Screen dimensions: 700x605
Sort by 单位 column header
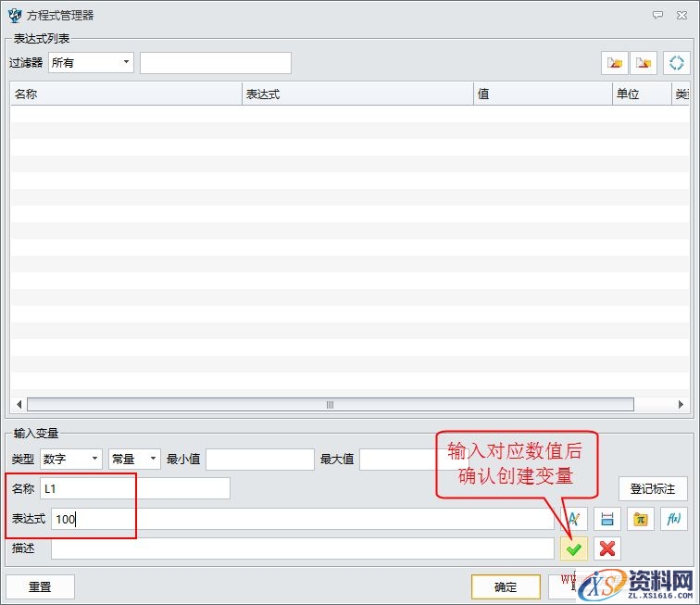pyautogui.click(x=642, y=94)
